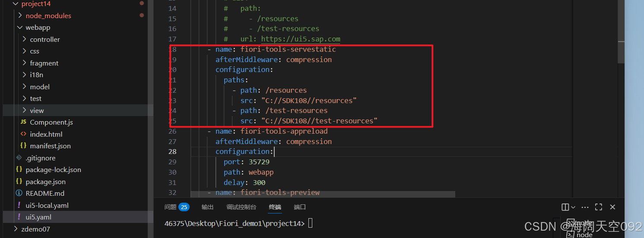The height and width of the screenshot is (238, 644).
Task: Click the 'paths:' key on line 21
Action: (236, 80)
